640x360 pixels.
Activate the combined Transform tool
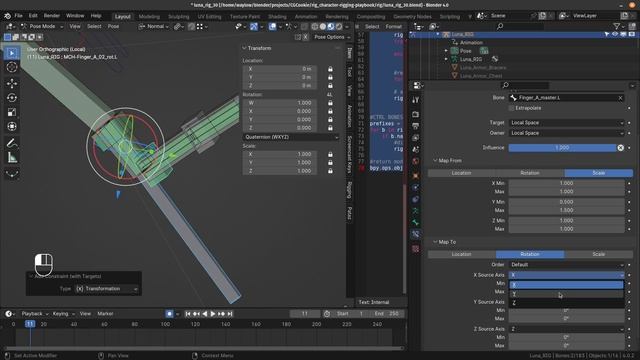point(12,127)
